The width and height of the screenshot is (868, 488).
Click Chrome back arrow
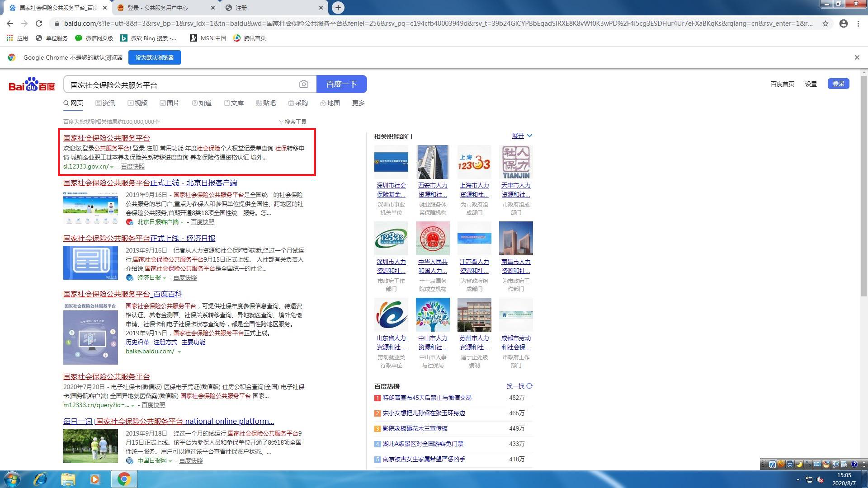pyautogui.click(x=10, y=23)
